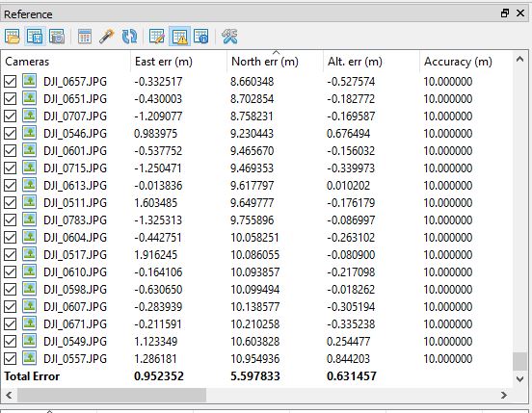
Task: Click photo icon next to DJI_0546.JPG
Action: (30, 133)
